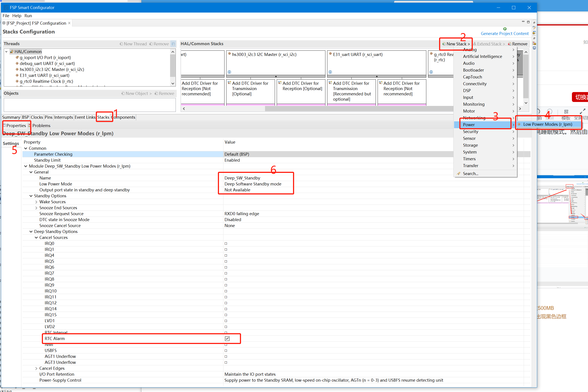Collapse the Common properties group
Viewport: 588px width, 392px height.
click(x=26, y=148)
